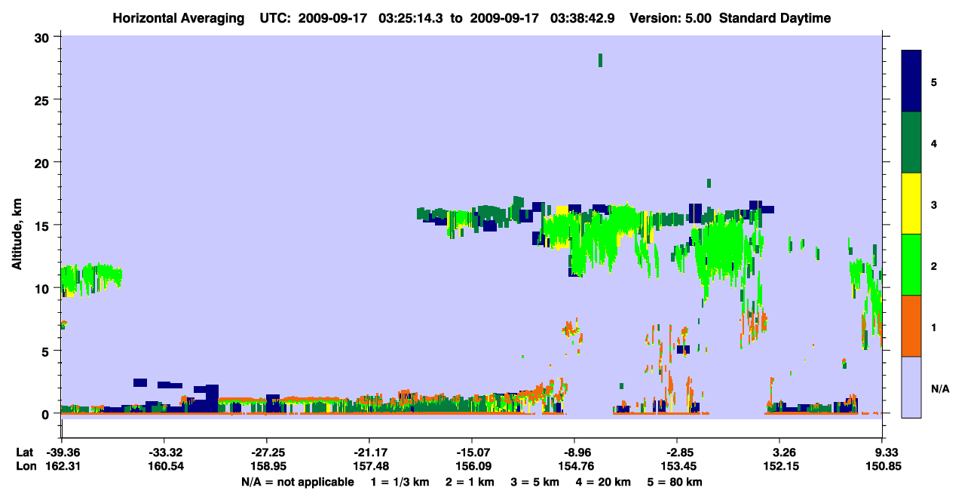Screen dimensions: 980x503
Task: Click the longitude value 150.85
Action: (882, 466)
